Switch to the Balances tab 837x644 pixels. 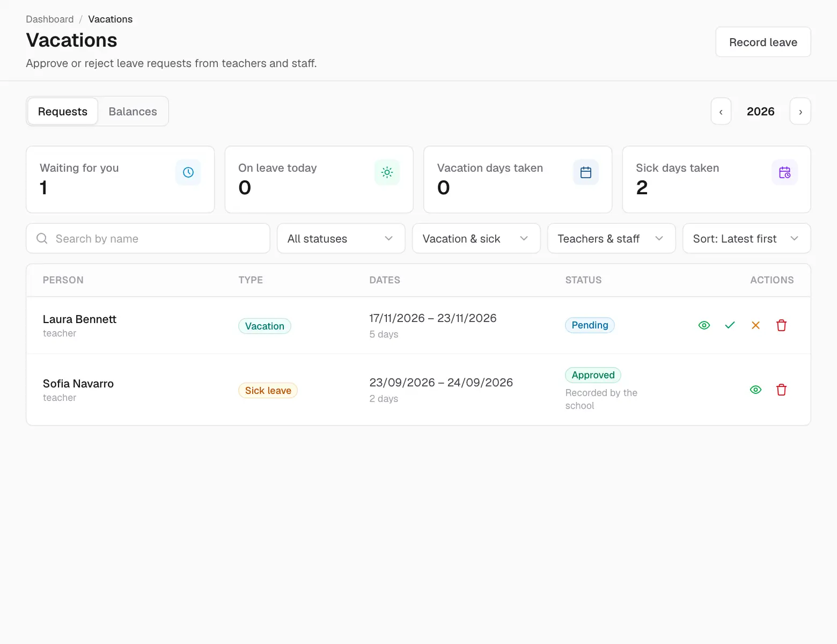tap(133, 112)
